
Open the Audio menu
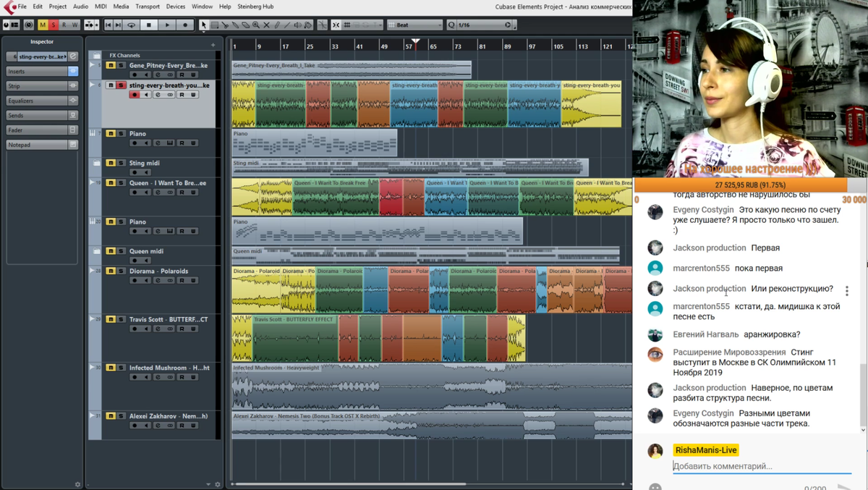(x=80, y=7)
